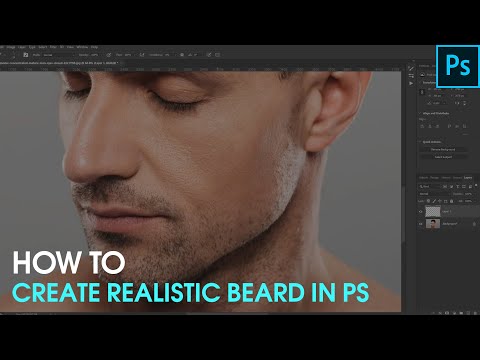Align left edges icon

point(423,126)
